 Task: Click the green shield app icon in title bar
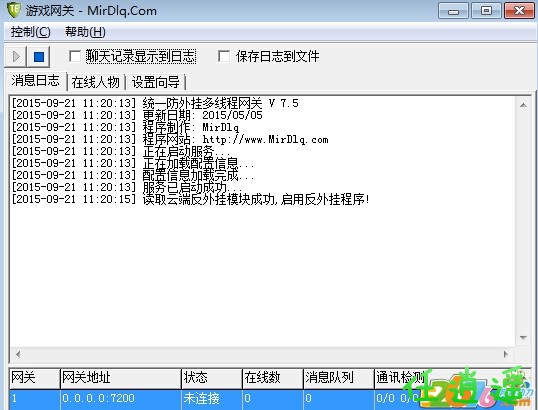pyautogui.click(x=14, y=10)
